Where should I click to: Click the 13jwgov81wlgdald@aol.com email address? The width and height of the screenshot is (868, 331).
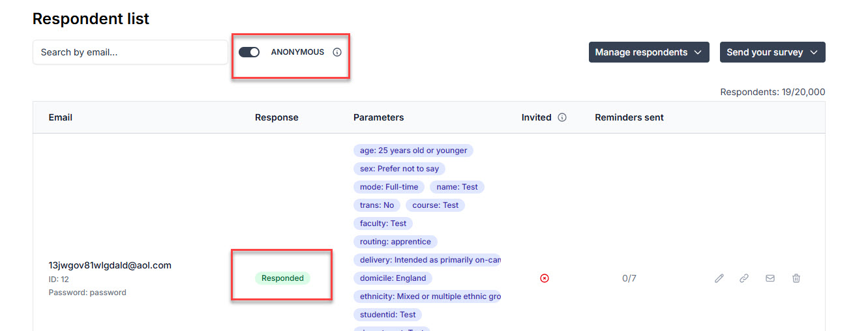coord(110,265)
